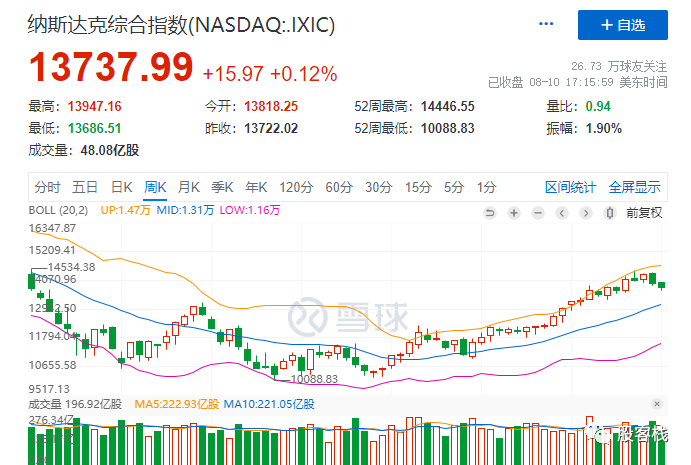Click the 自选 add to watchlist button
This screenshot has width=691, height=465.
point(623,25)
